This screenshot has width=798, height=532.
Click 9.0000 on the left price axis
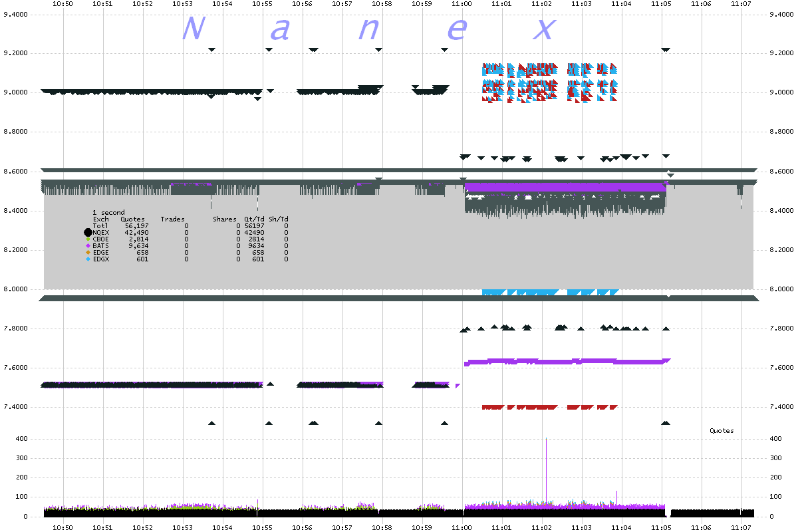15,92
